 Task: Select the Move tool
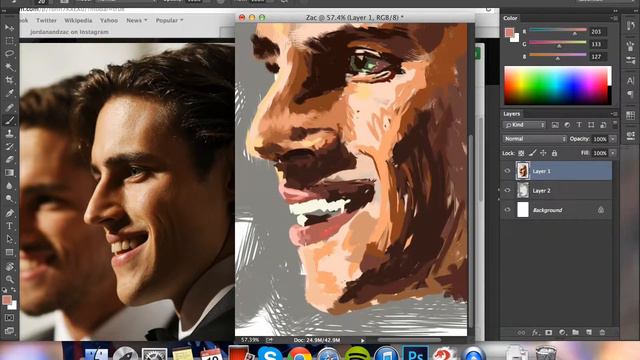click(9, 28)
